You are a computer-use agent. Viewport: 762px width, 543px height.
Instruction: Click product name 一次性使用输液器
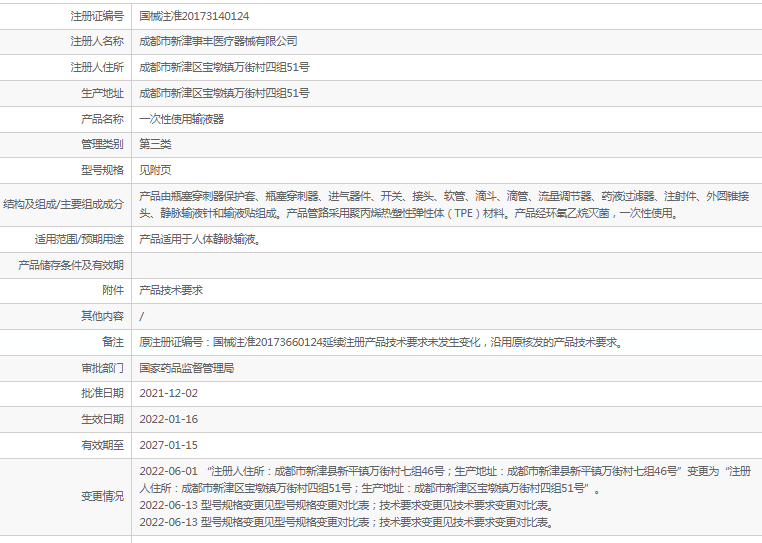[181, 119]
